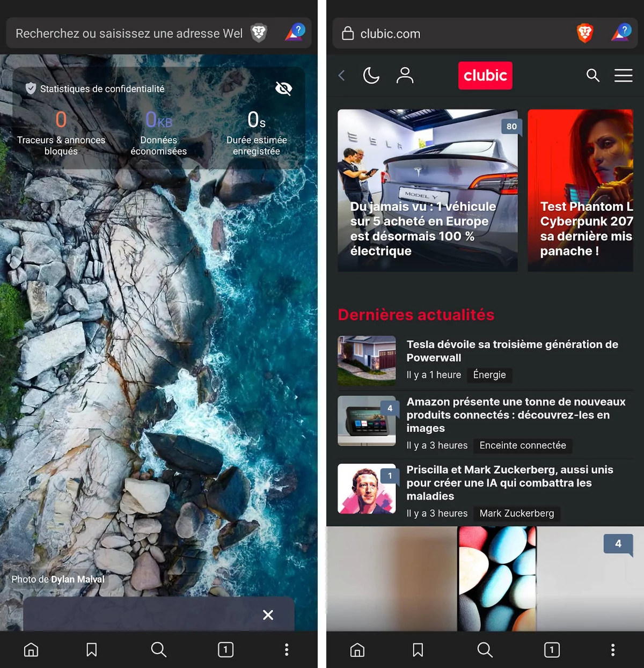Tap Zuckerberg portrait thumbnail
Image resolution: width=644 pixels, height=668 pixels.
[367, 489]
